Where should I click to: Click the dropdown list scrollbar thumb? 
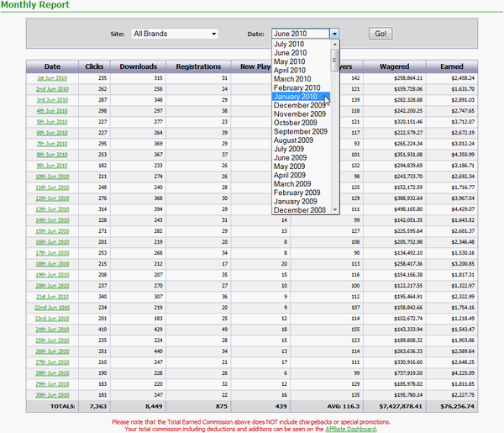[334, 61]
